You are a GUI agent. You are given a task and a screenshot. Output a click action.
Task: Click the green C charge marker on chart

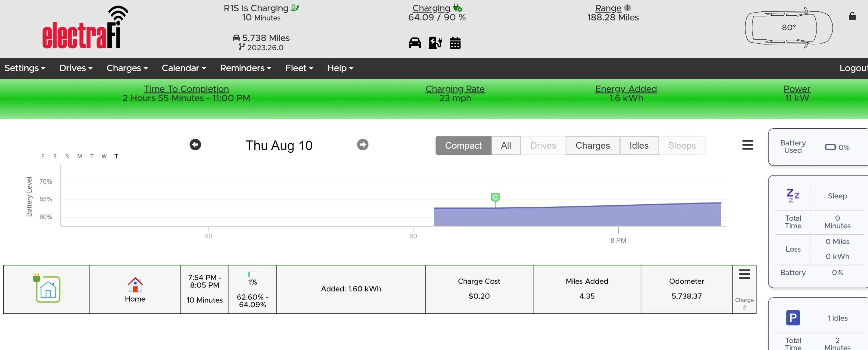pyautogui.click(x=495, y=197)
